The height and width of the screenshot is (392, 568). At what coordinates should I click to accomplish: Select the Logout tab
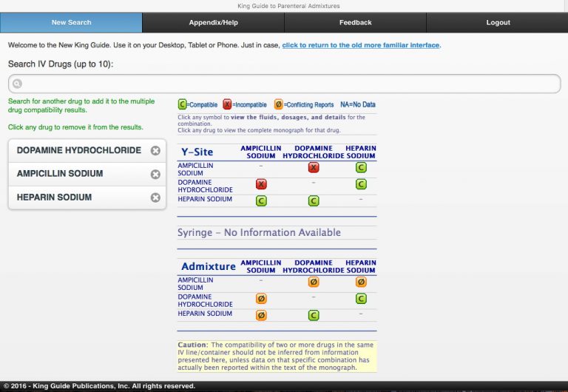click(x=497, y=22)
